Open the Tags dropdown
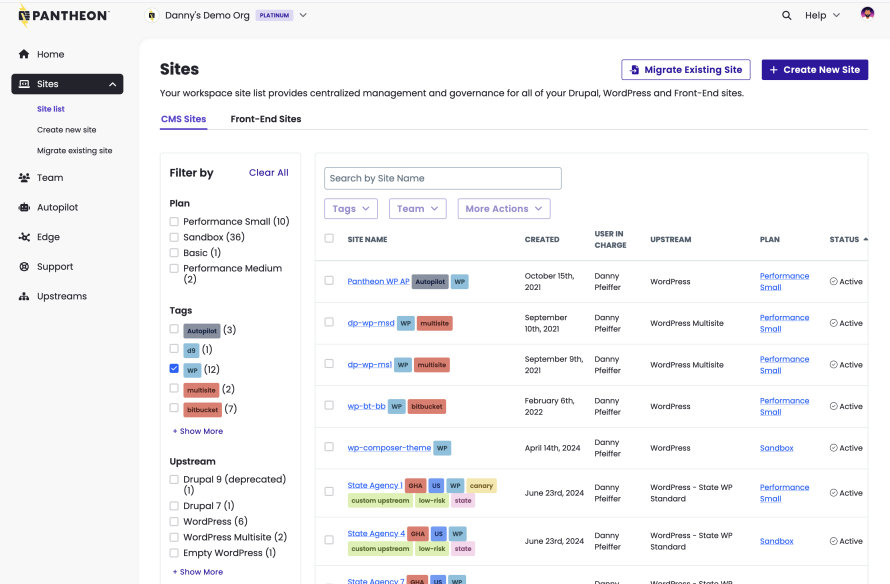This screenshot has height=584, width=890. click(x=351, y=209)
